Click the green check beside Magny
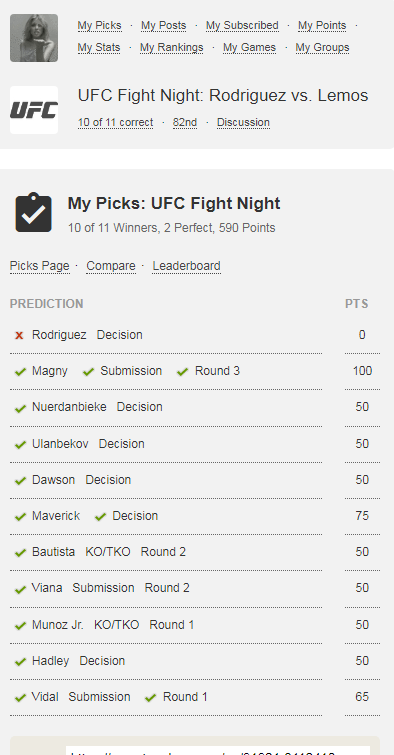Viewport: 394px width, 755px height. (x=20, y=372)
